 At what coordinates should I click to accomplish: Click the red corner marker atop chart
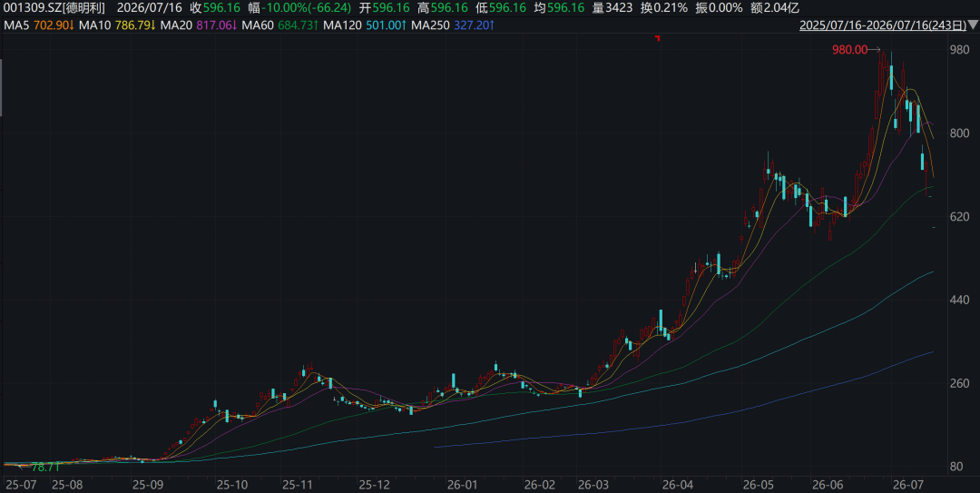[x=657, y=39]
